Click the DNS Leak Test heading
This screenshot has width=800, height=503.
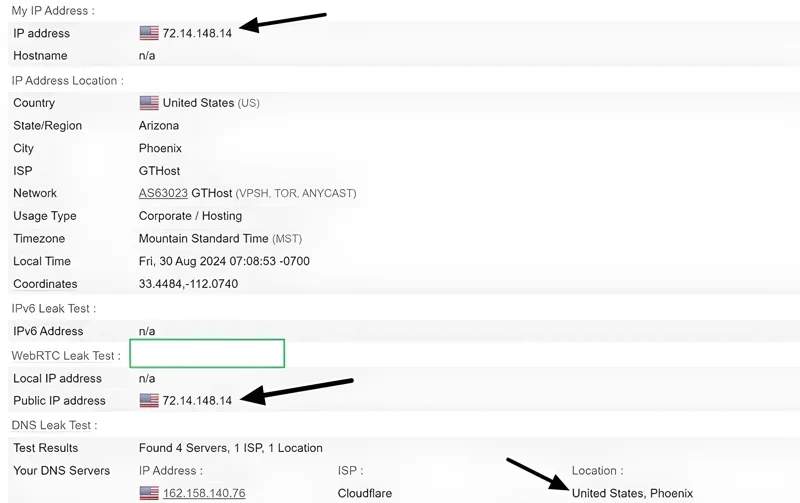tap(54, 425)
